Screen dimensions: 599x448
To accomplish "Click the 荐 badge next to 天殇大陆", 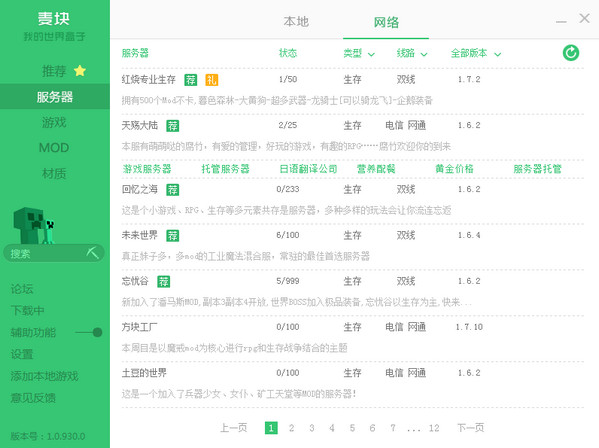I will coord(173,125).
